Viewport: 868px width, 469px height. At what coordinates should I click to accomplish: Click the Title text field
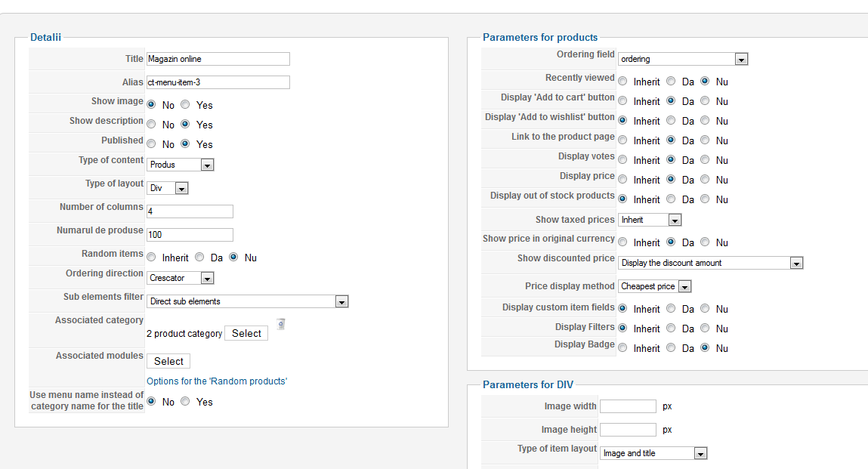[x=218, y=59]
